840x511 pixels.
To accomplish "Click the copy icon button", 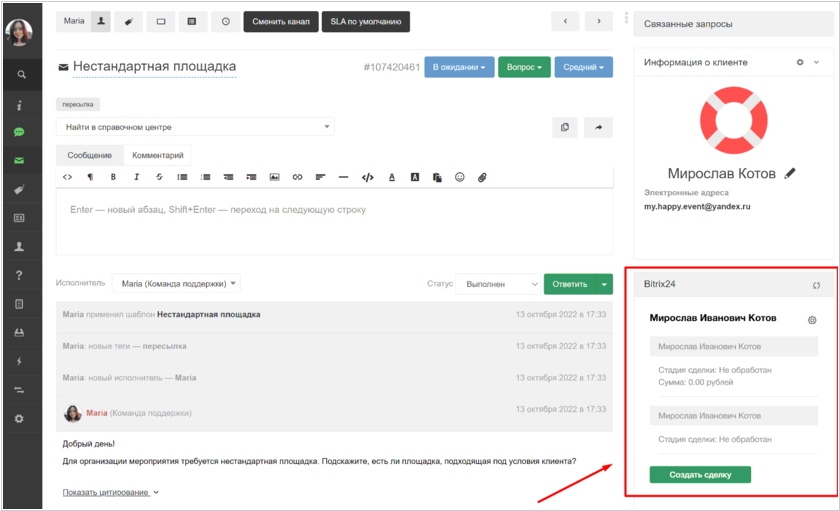I will tap(565, 127).
